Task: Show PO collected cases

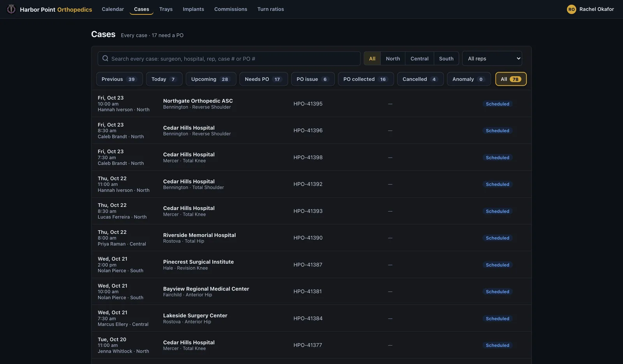Action: 366,79
